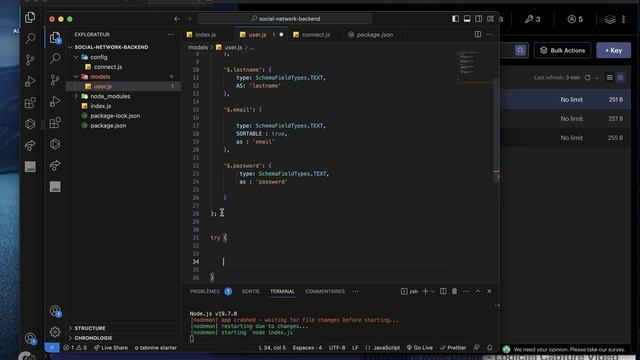Viewport: 640px width, 360px height.
Task: Customize layout icon in title bar
Action: [x=490, y=19]
